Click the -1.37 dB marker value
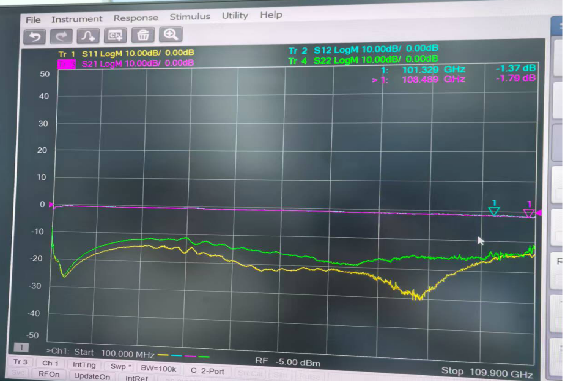588x382 pixels. (516, 68)
